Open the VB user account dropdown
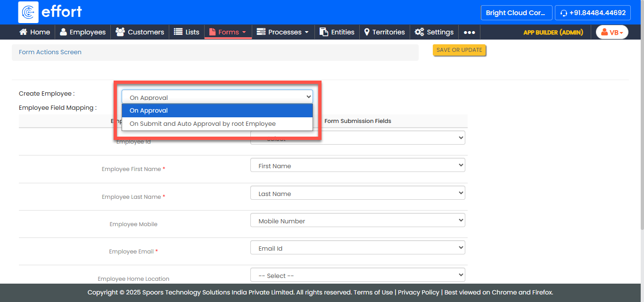The height and width of the screenshot is (302, 644). coord(612,33)
